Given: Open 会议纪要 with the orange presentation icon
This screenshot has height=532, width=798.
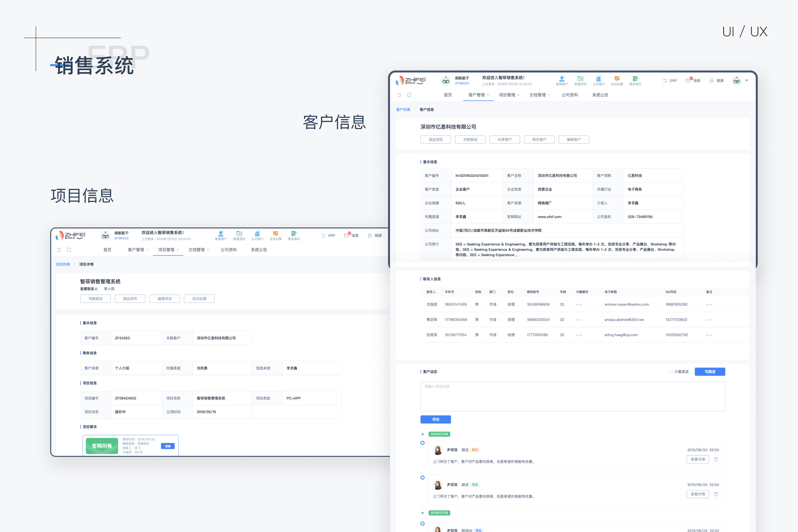Looking at the screenshot, I should pyautogui.click(x=617, y=79).
